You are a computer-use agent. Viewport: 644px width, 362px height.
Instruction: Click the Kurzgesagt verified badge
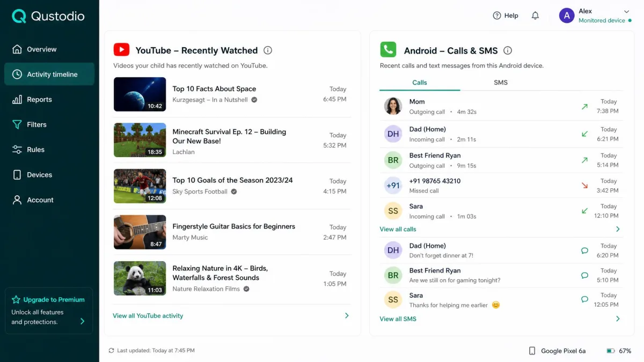254,100
